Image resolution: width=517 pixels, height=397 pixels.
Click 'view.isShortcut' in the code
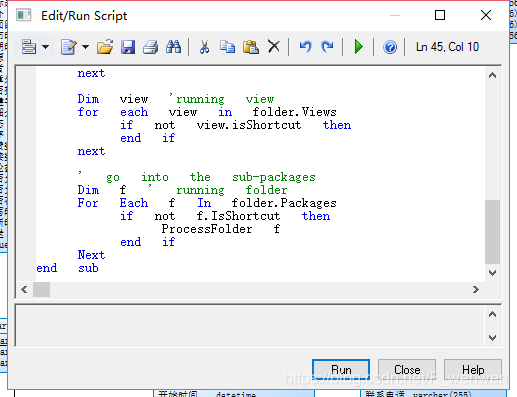249,125
